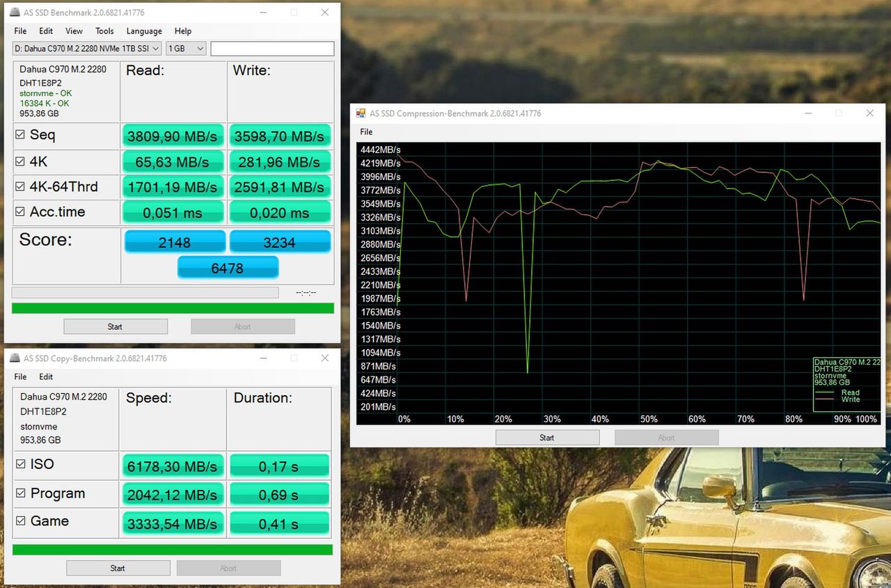Toggle the Game copy test checkbox
The height and width of the screenshot is (588, 891).
tap(20, 521)
